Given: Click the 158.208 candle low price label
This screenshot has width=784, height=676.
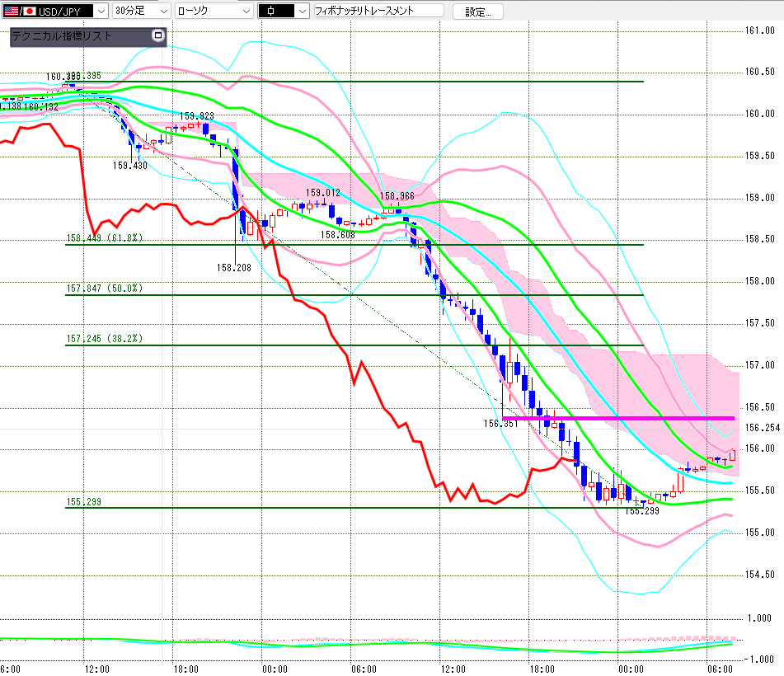Looking at the screenshot, I should pos(233,268).
